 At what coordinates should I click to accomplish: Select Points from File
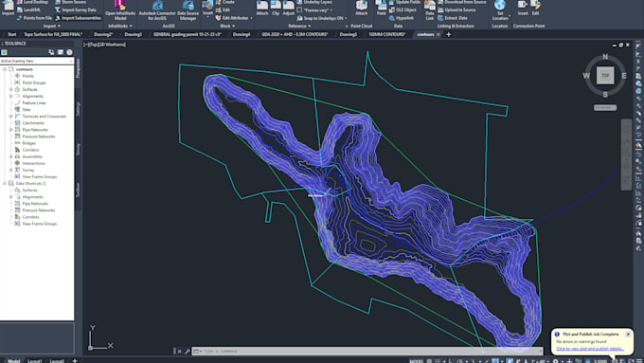point(34,18)
